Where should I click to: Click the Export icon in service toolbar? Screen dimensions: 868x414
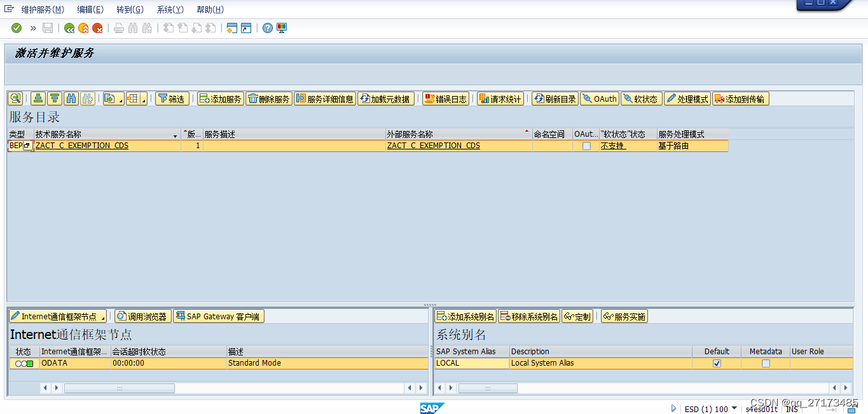click(x=110, y=99)
